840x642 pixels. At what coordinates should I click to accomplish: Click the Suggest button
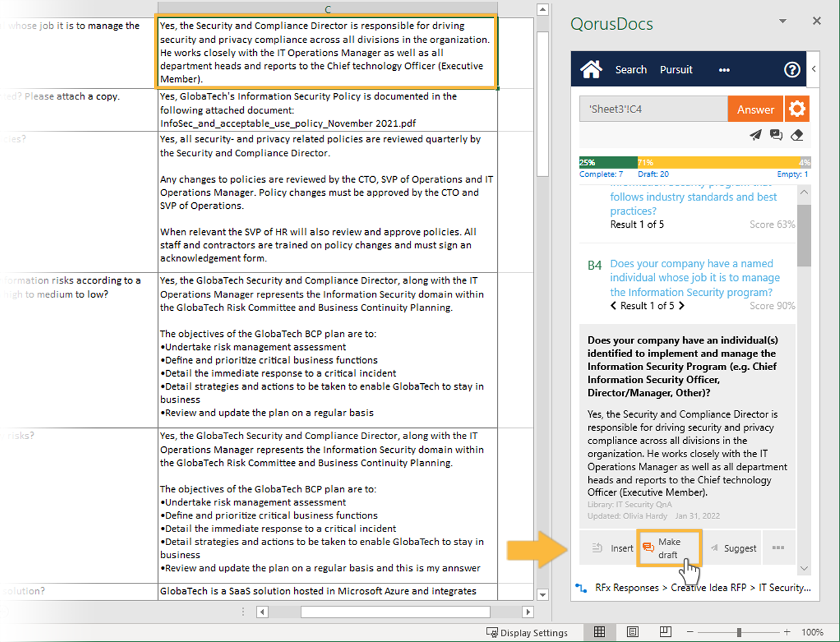(x=733, y=548)
